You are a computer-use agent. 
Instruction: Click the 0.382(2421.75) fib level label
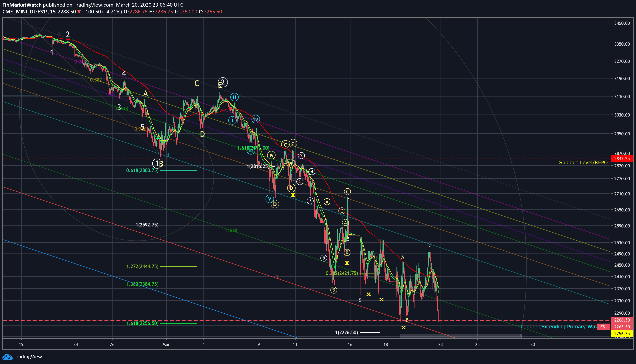click(342, 273)
